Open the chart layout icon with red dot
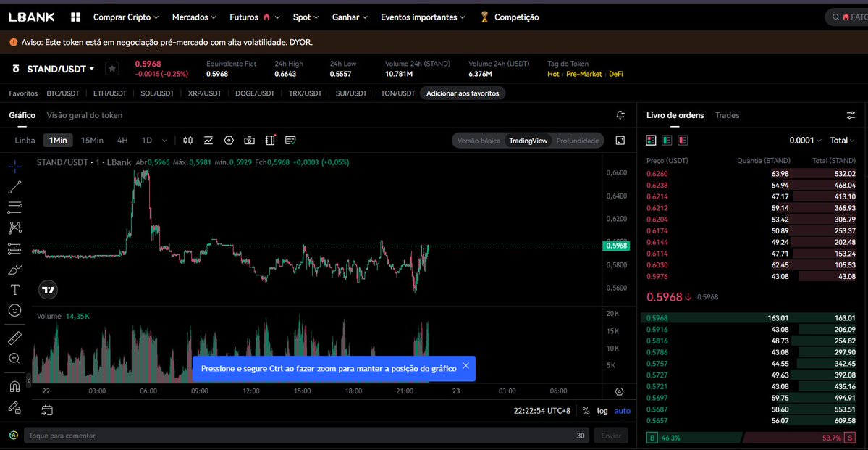868x450 pixels. point(270,140)
